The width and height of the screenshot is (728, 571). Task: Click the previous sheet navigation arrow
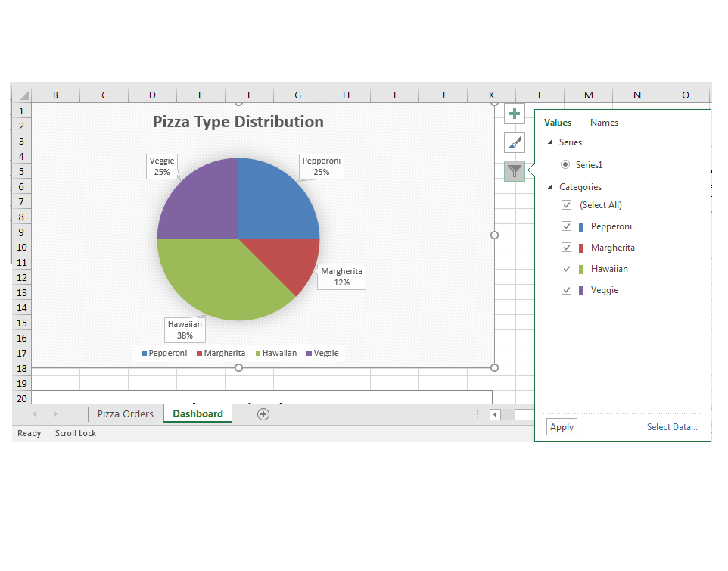click(x=34, y=413)
